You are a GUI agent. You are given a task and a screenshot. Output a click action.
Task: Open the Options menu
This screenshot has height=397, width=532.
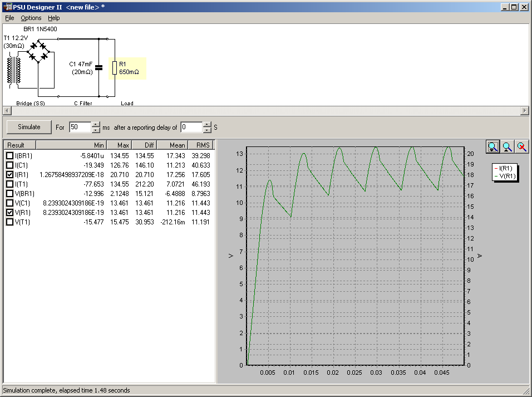pos(31,18)
